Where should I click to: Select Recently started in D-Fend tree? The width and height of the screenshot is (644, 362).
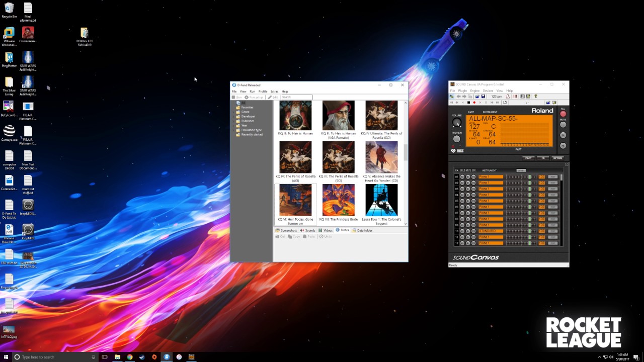pos(252,134)
